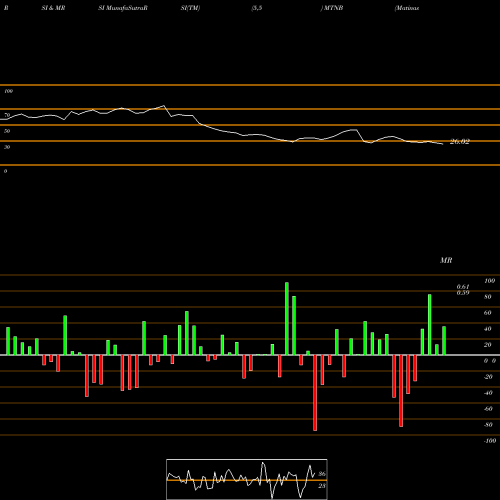Click the 'MR' panel title
Screen dimensions: 500x500
[446, 260]
